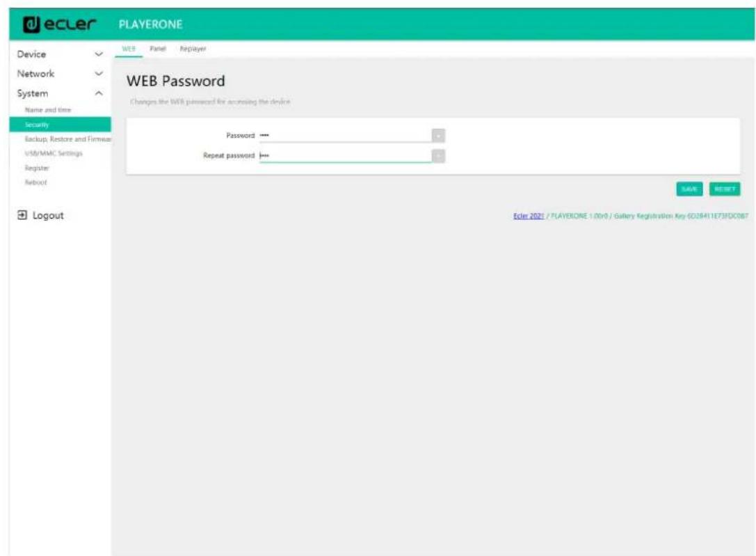Screen dimensions: 756x556
Task: Switch to the Replayer tab
Action: [x=193, y=49]
